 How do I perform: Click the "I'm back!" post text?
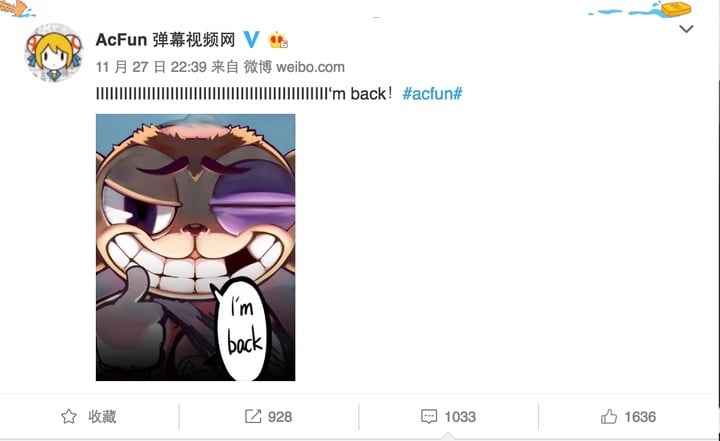point(244,94)
